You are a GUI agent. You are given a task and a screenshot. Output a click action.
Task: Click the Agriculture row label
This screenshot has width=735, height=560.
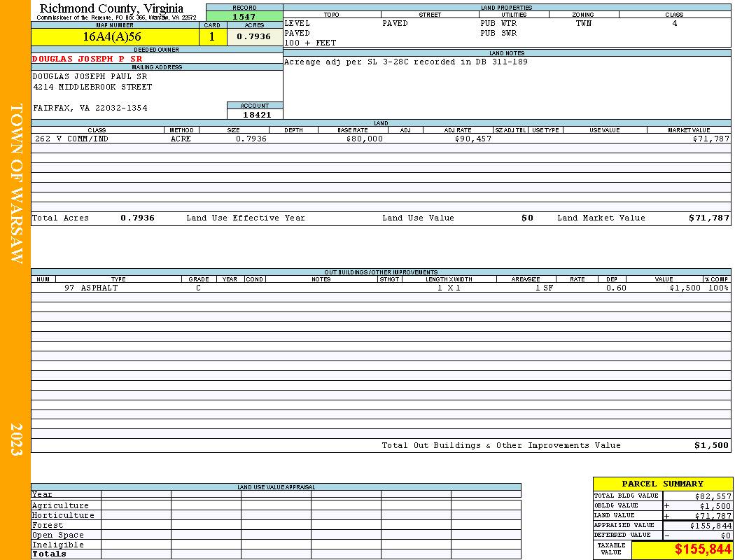point(60,505)
